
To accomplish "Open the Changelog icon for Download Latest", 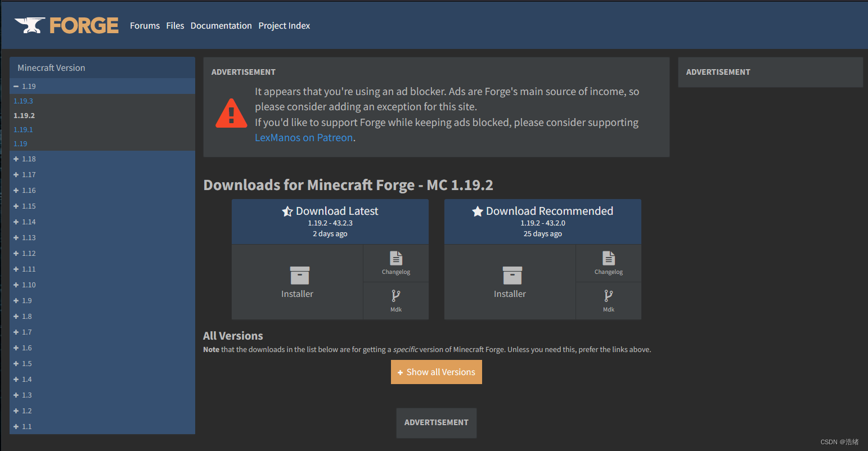I will pyautogui.click(x=396, y=258).
